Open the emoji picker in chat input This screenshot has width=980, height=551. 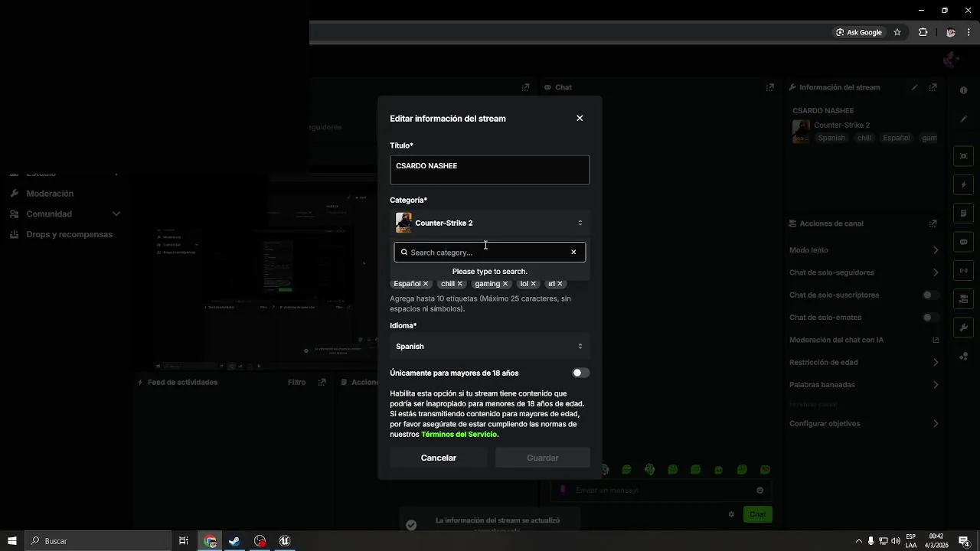759,490
